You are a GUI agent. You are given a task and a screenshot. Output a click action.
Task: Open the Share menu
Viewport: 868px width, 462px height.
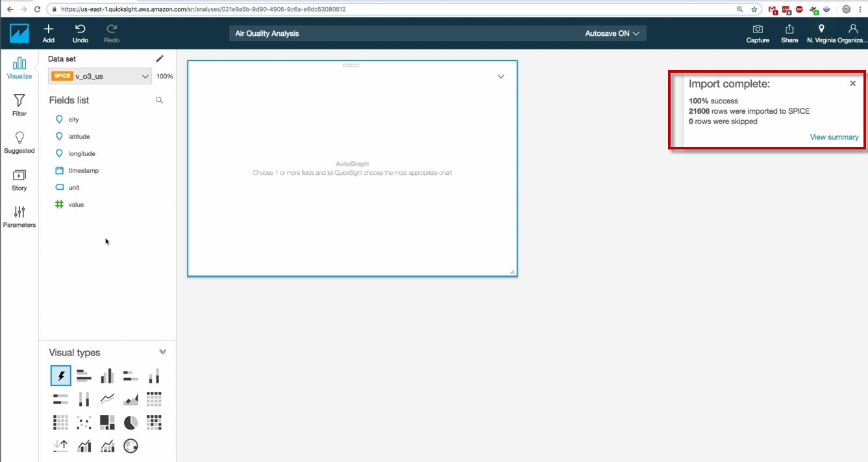pos(789,34)
